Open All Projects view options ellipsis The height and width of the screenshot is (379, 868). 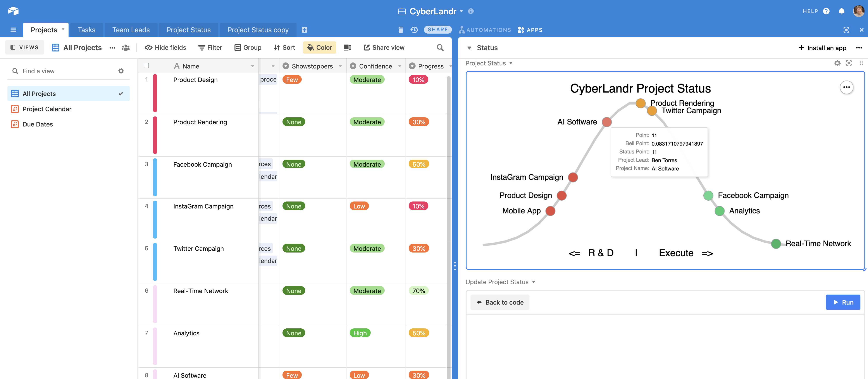112,48
